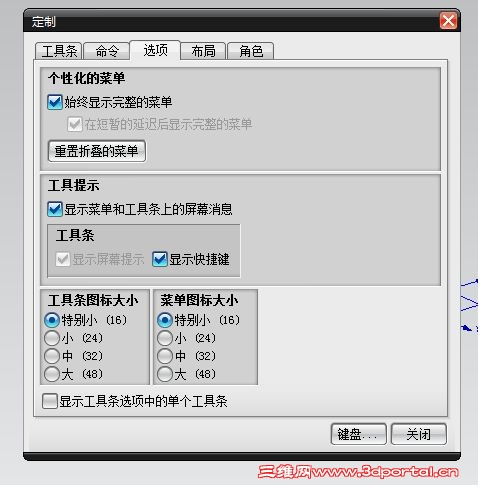478x485 pixels.
Task: Select the 布局 tab
Action: pos(203,51)
